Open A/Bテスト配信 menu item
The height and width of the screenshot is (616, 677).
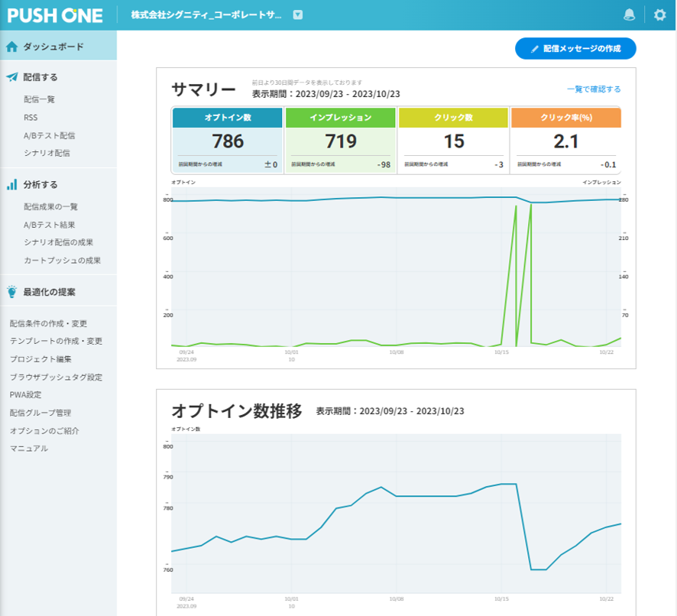(49, 135)
